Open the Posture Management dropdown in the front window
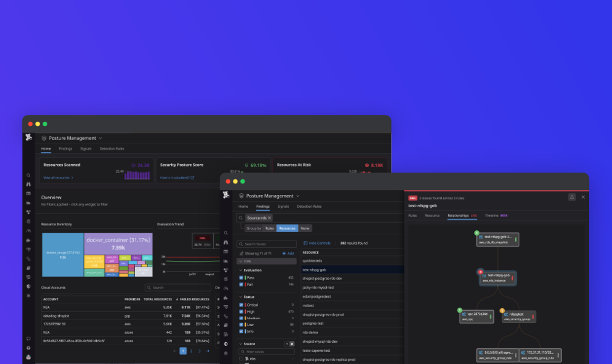The width and height of the screenshot is (612, 364). click(x=298, y=196)
